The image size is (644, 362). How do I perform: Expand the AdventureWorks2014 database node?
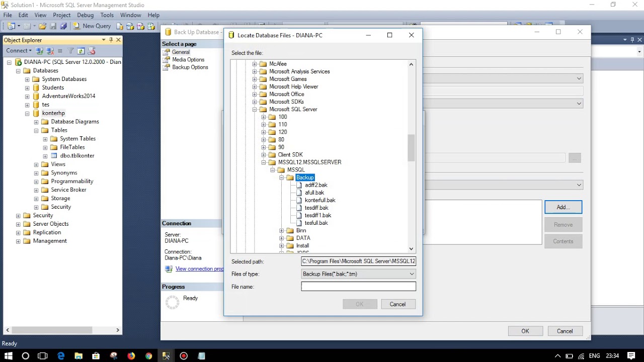(x=27, y=96)
